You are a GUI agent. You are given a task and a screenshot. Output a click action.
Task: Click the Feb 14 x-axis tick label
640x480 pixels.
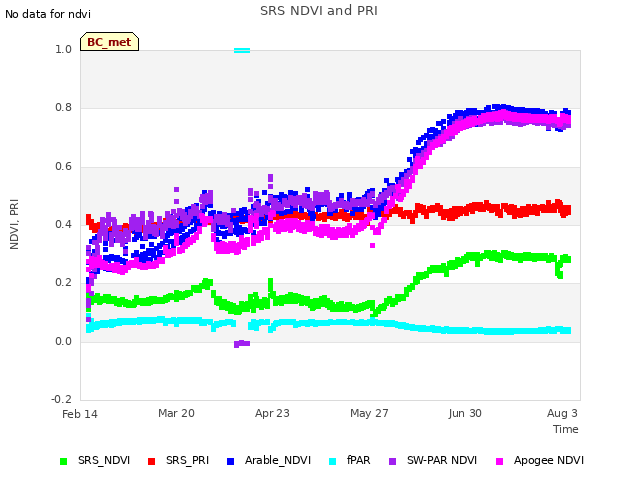click(x=80, y=414)
